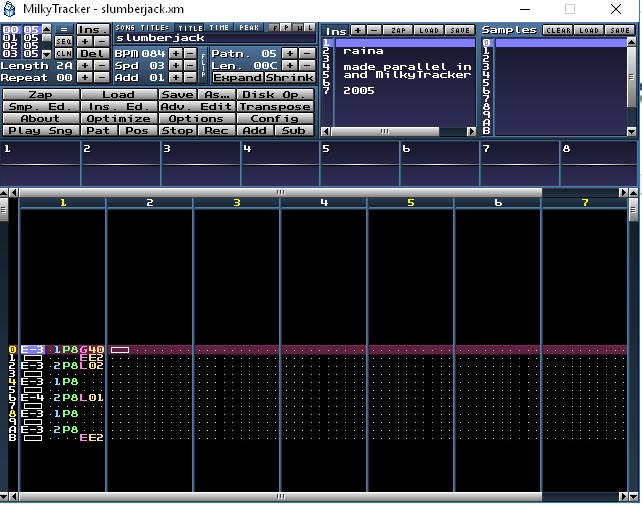
Task: Decrease Repeat position with minus button
Action: [x=101, y=77]
